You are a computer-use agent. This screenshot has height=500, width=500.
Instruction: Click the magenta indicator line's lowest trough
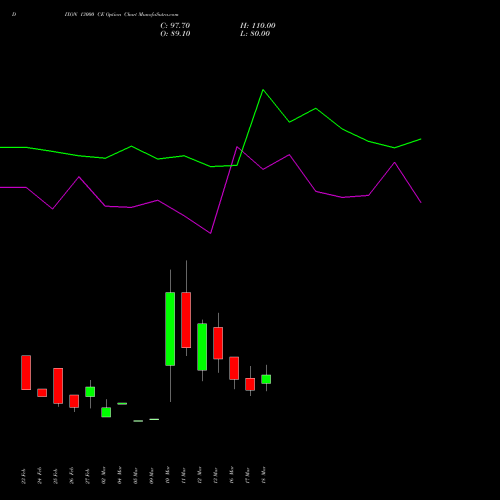[210, 233]
